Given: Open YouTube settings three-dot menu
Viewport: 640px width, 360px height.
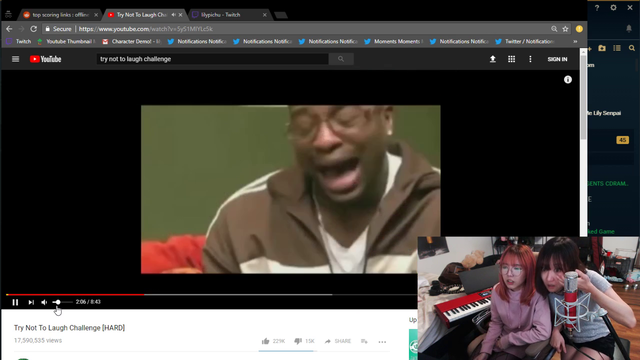Looking at the screenshot, I should 530,59.
